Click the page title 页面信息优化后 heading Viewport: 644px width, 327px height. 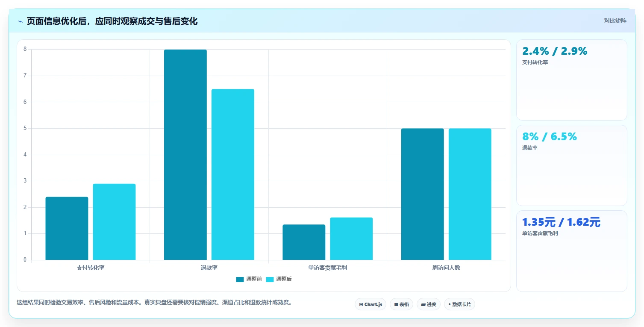coord(112,21)
